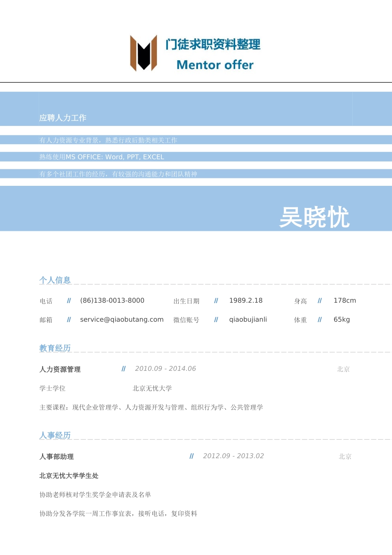Click the phone number (86)138-0013-8000
The image size is (392, 555).
point(112,301)
